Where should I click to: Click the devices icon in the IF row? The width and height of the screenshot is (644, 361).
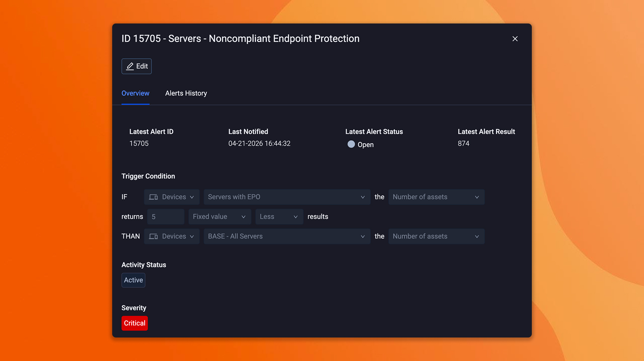coord(154,197)
